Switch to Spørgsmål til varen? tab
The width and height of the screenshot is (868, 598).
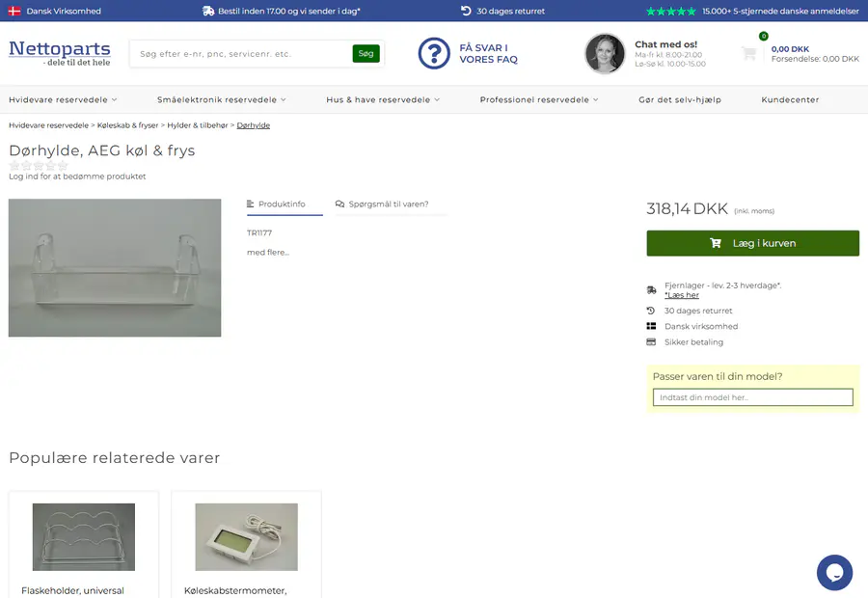391,204
